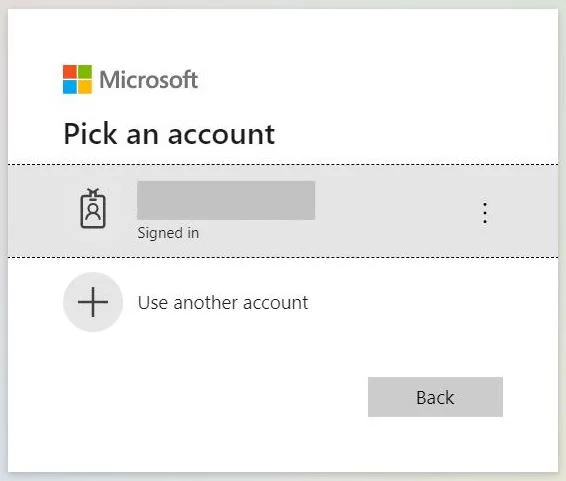Click the Back button
This screenshot has height=481, width=566.
pos(435,397)
